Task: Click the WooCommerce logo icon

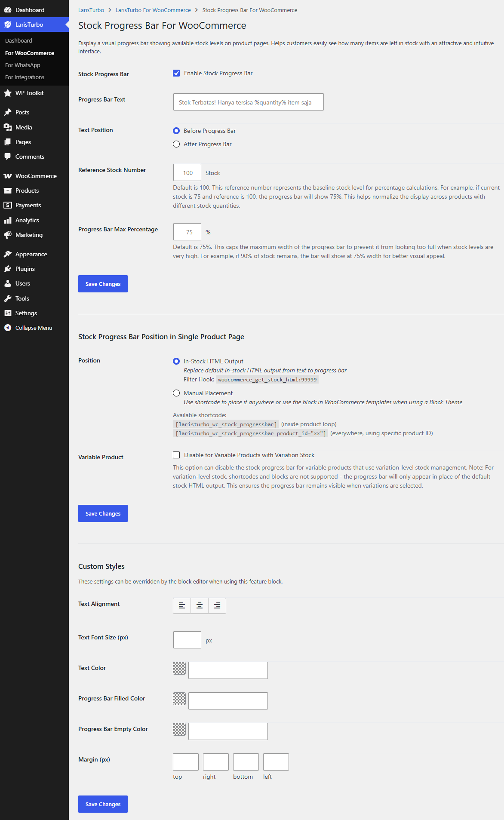Action: [8, 176]
